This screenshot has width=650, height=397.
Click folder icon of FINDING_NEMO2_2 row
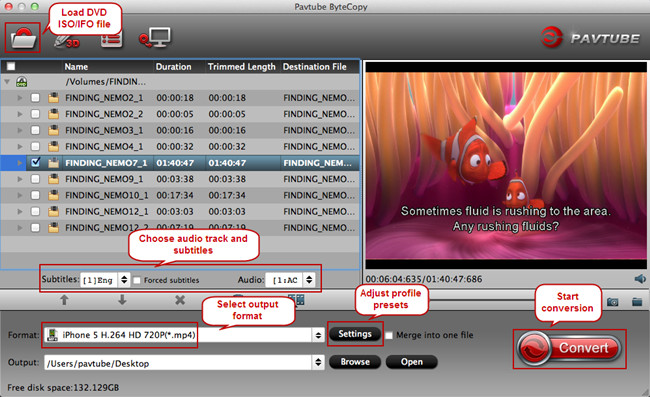53,114
